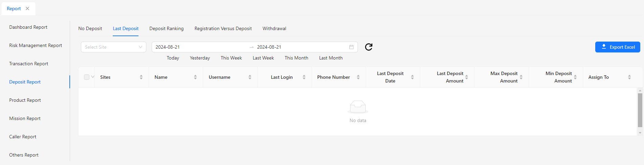Select the Last Week quick filter

pyautogui.click(x=263, y=58)
